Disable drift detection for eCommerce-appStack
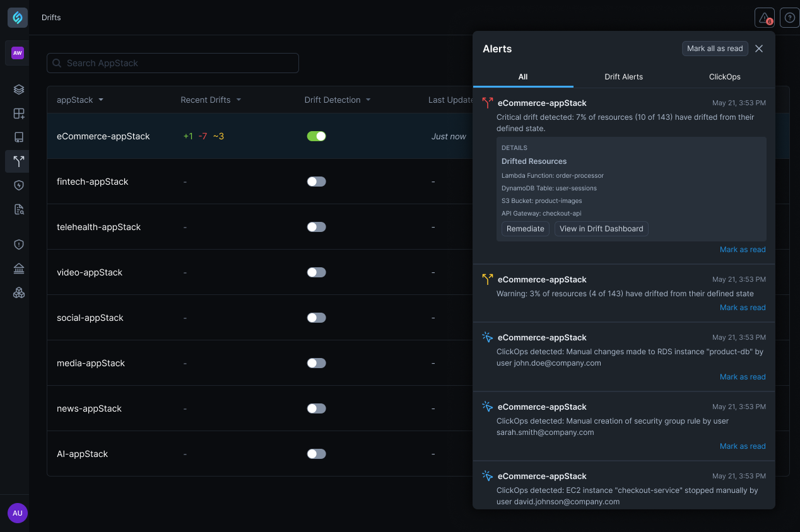This screenshot has height=532, width=800. [316, 136]
